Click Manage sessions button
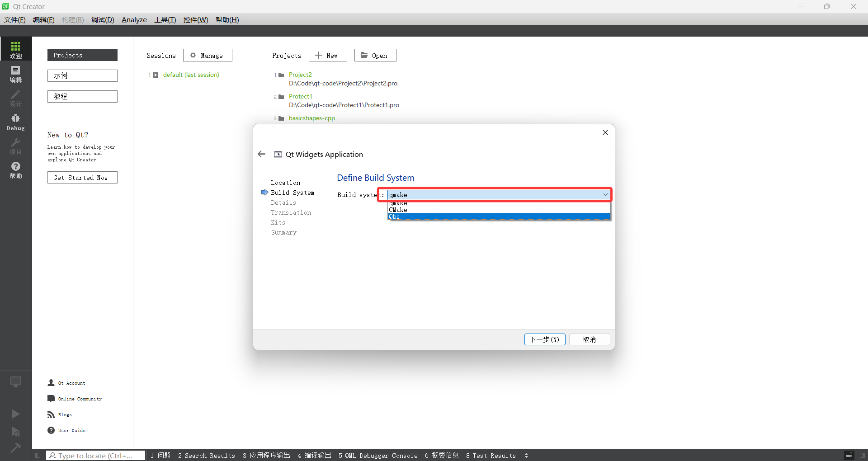Screen dimensions: 868x461 coord(208,55)
